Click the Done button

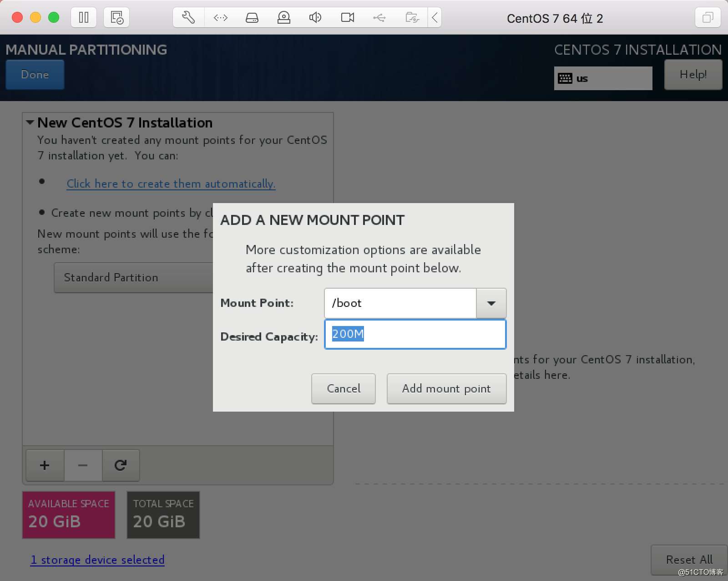tap(35, 75)
